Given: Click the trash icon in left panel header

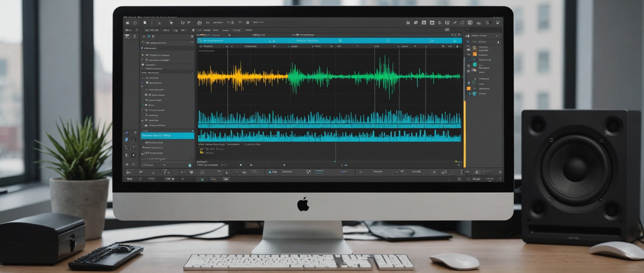Looking at the screenshot, I should [x=192, y=36].
